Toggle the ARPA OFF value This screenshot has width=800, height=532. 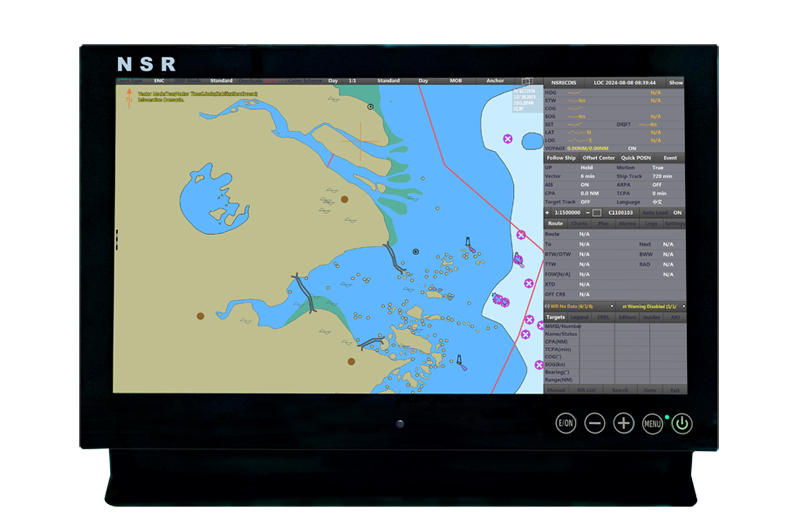coord(657,185)
